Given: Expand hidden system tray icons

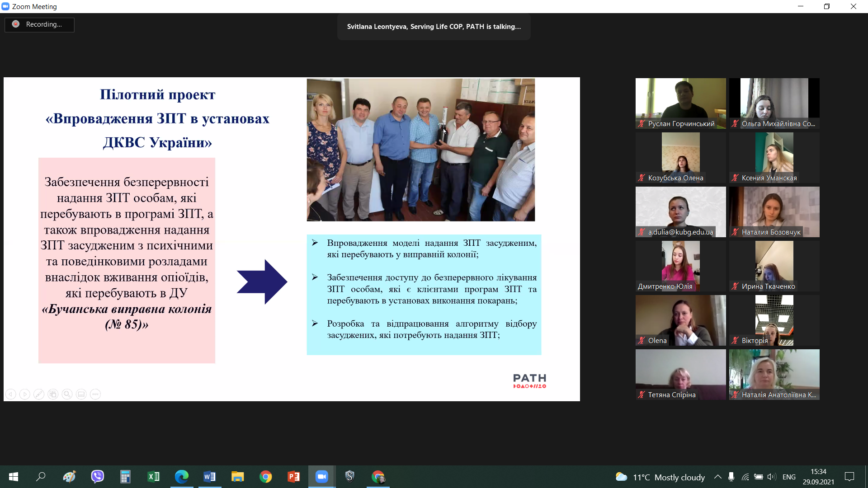Looking at the screenshot, I should (717, 477).
